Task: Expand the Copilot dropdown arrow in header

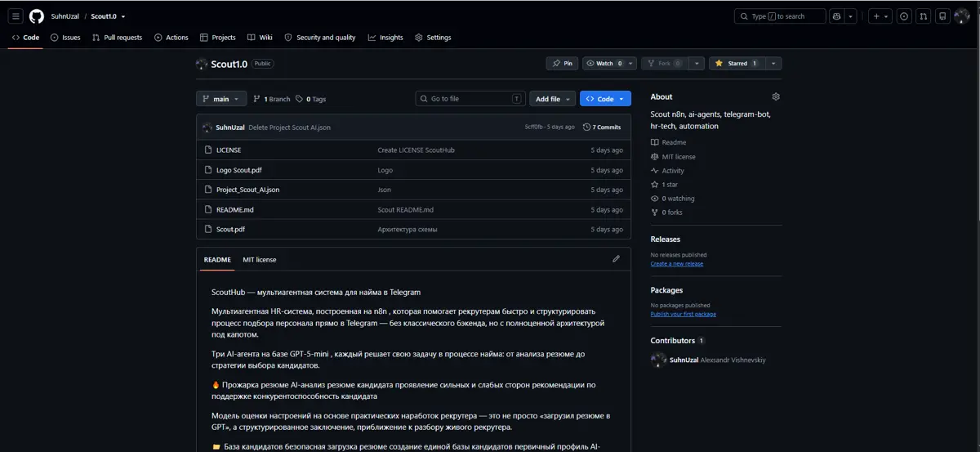Action: tap(851, 16)
